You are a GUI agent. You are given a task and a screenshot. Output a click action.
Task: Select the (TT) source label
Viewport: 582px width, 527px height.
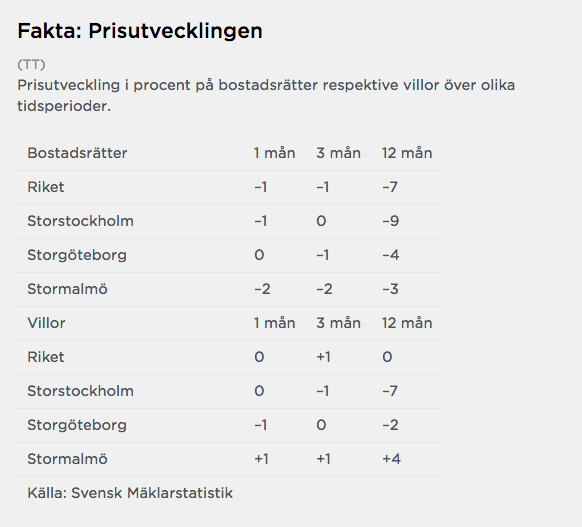[x=32, y=65]
